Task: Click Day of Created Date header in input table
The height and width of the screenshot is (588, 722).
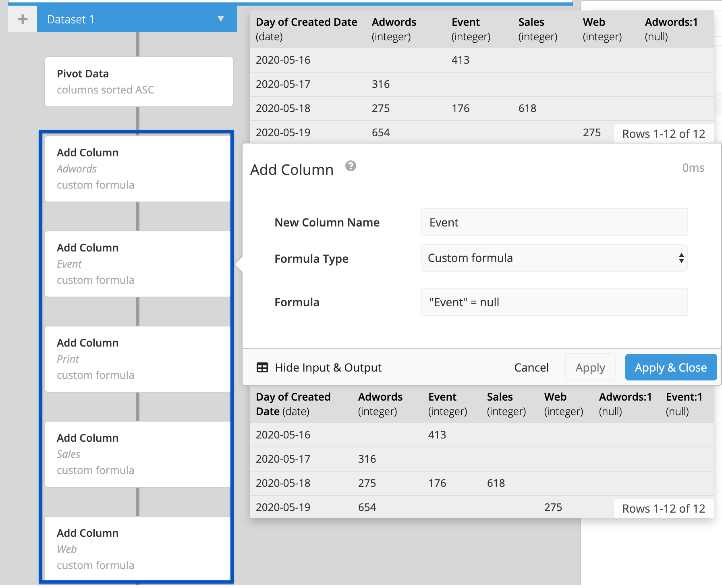Action: pos(306,29)
